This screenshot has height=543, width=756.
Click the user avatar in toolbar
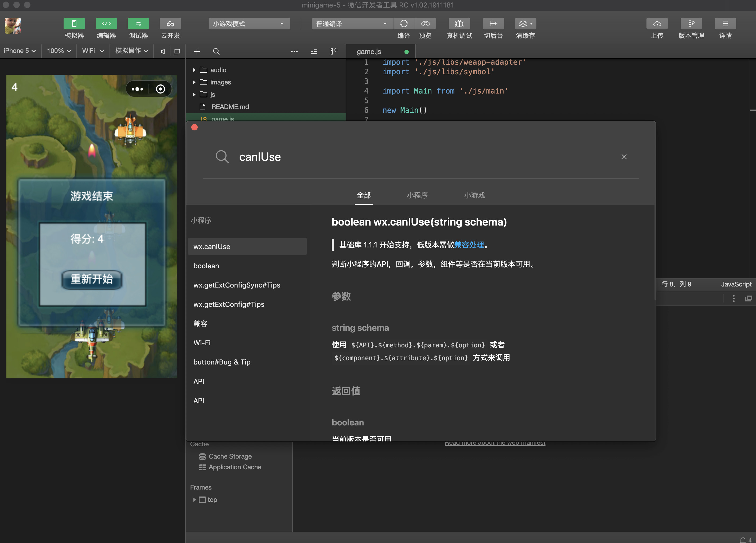pos(13,26)
